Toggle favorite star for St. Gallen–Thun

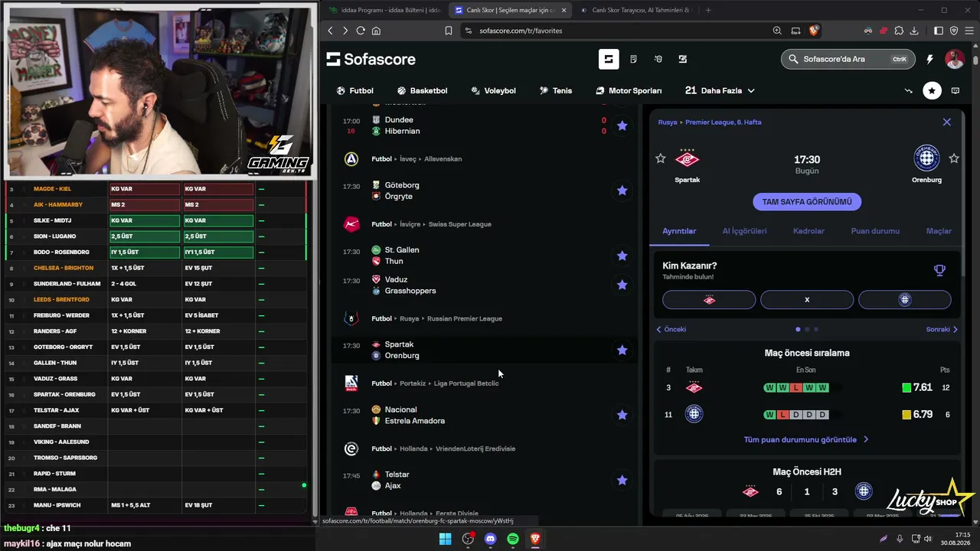622,256
